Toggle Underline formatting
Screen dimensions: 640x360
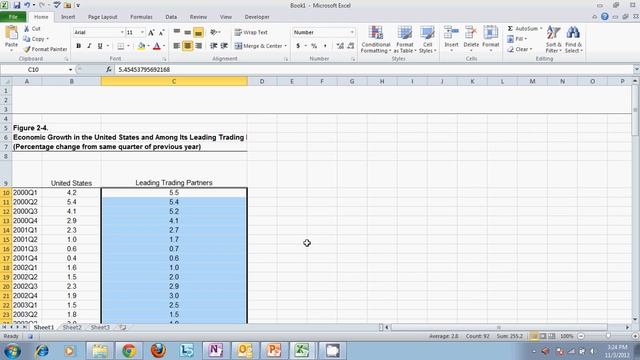coord(100,46)
